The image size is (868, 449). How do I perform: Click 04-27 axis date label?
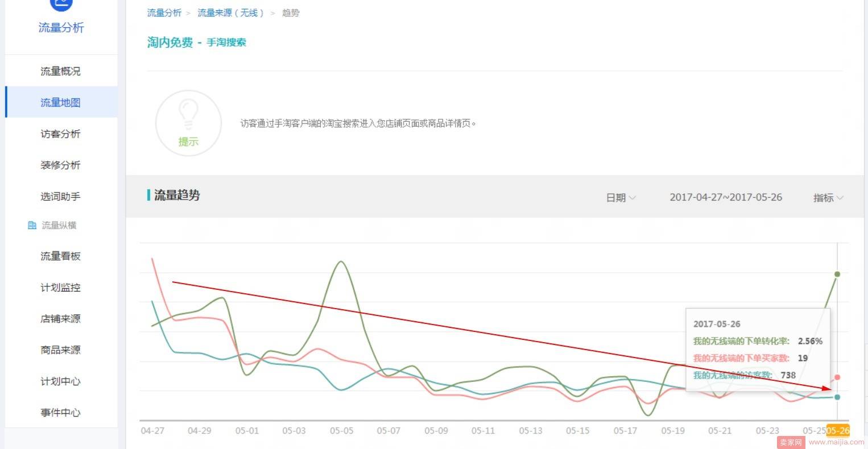pos(152,430)
